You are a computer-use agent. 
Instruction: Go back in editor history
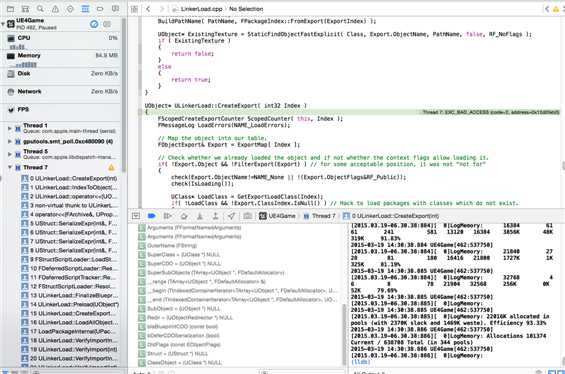[x=148, y=9]
